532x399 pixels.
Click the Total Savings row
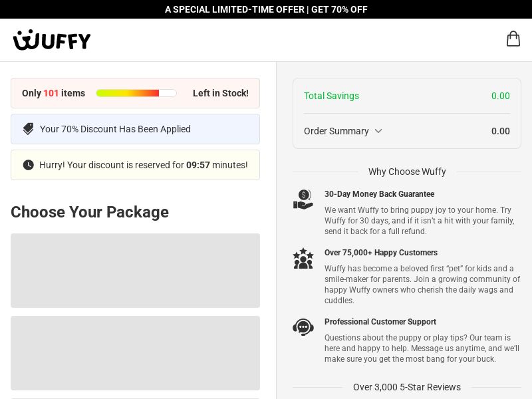click(x=406, y=96)
